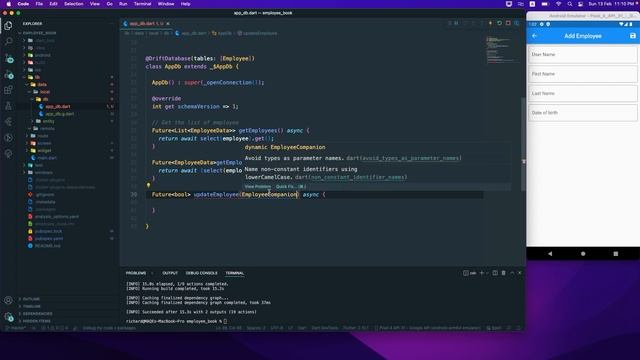Viewport: 640px width, 360px height.
Task: Focus the Date of birth field in emulator
Action: coord(582,113)
